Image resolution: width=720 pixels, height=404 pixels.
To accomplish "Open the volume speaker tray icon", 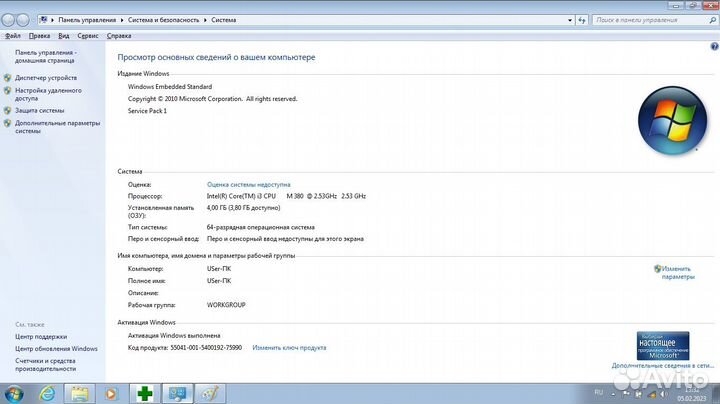I will coord(664,394).
